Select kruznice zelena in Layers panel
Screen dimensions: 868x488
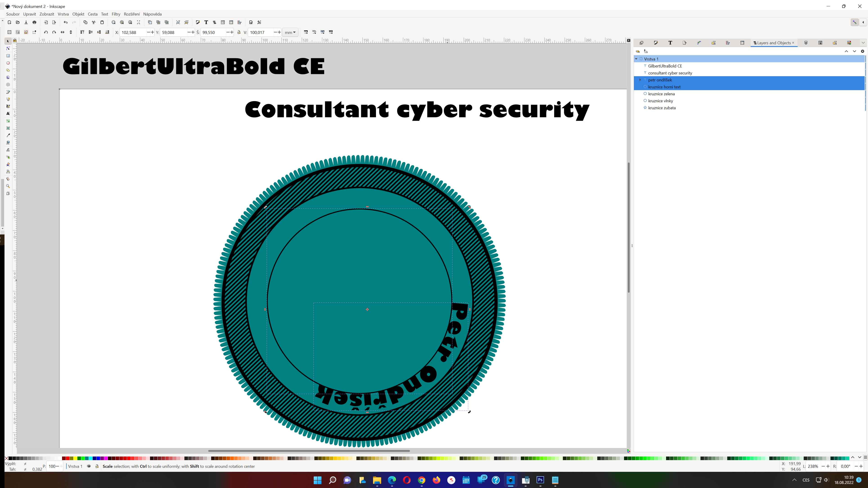click(x=661, y=94)
